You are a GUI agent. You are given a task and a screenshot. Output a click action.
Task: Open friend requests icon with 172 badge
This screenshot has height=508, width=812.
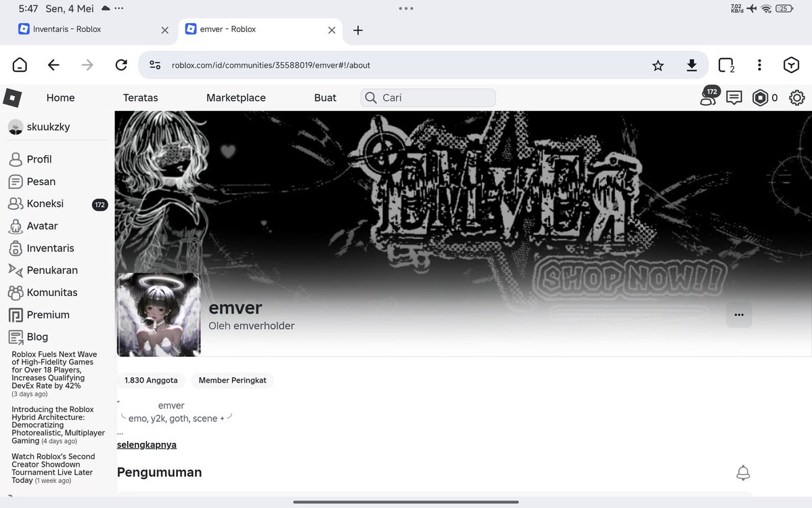click(708, 97)
